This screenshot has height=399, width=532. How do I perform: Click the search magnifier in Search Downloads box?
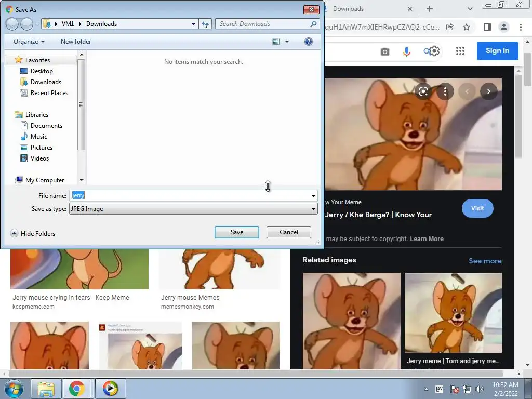tap(313, 24)
